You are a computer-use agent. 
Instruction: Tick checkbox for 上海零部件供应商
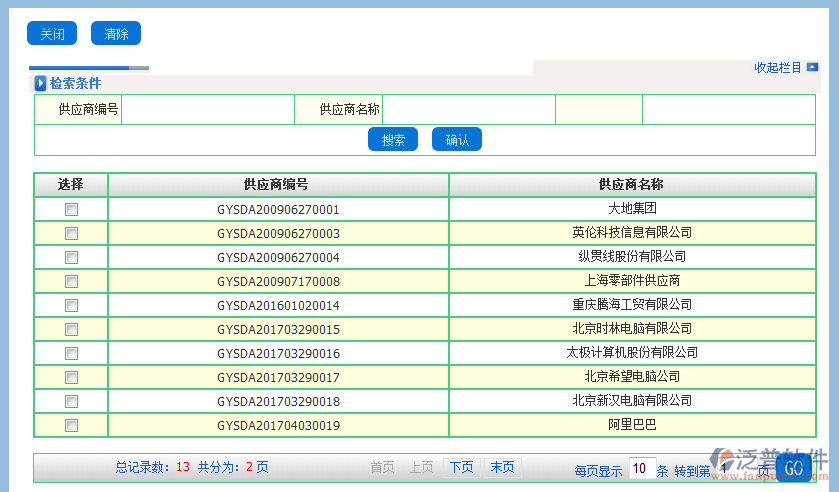pyautogui.click(x=71, y=282)
